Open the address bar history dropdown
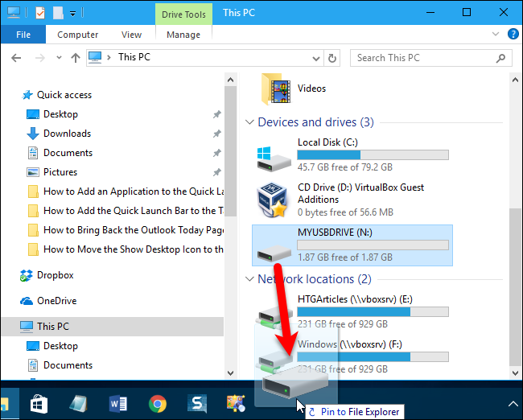The image size is (523, 420). [316, 59]
